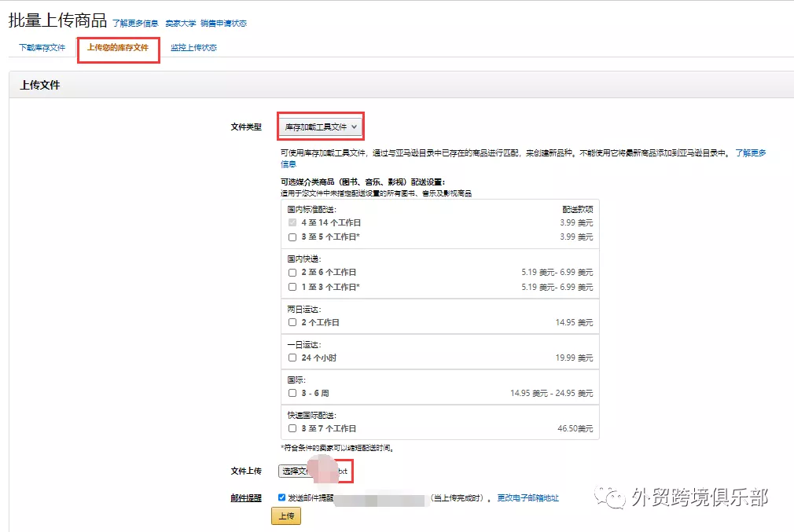Enable 2 个工作日 two-day delivery
Image resolution: width=794 pixels, height=532 pixels.
[292, 322]
